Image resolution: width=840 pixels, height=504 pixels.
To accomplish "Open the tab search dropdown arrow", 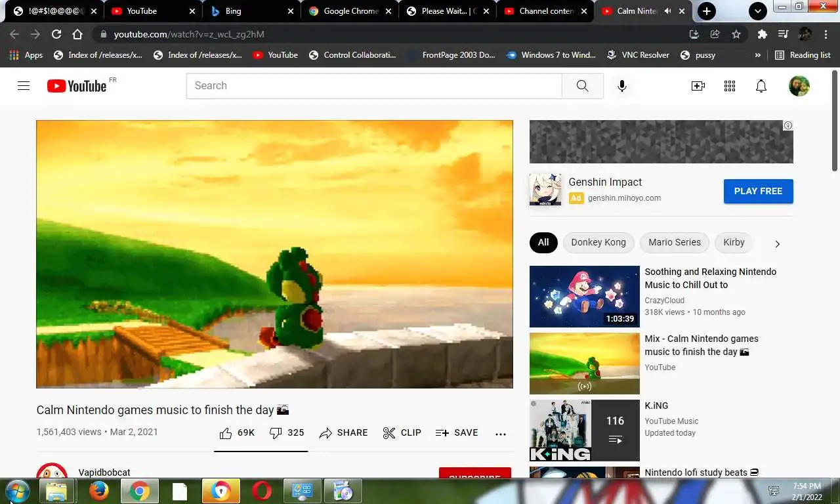I will click(758, 11).
